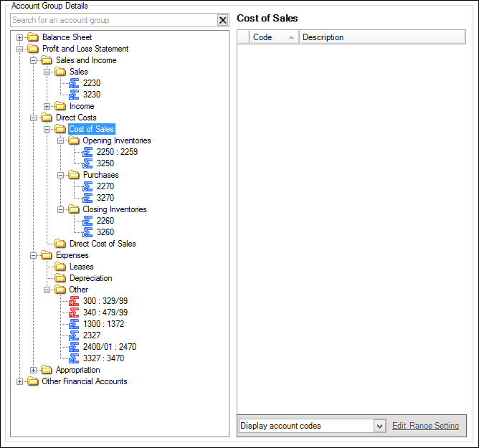Clear the account group search box
The height and width of the screenshot is (448, 479).
click(x=222, y=21)
